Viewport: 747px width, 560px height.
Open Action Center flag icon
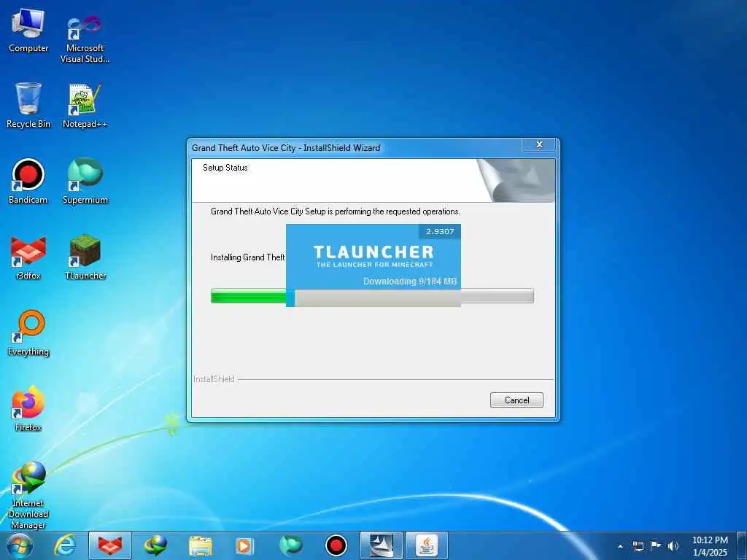point(656,546)
